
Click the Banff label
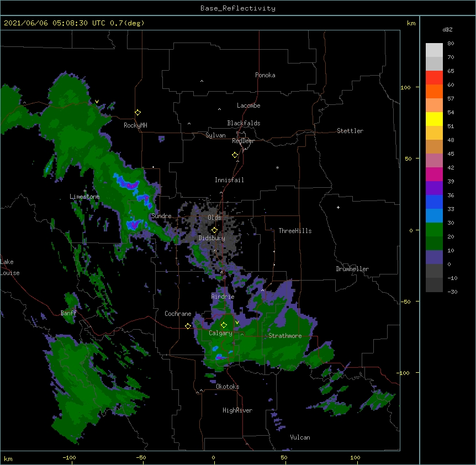pyautogui.click(x=68, y=313)
